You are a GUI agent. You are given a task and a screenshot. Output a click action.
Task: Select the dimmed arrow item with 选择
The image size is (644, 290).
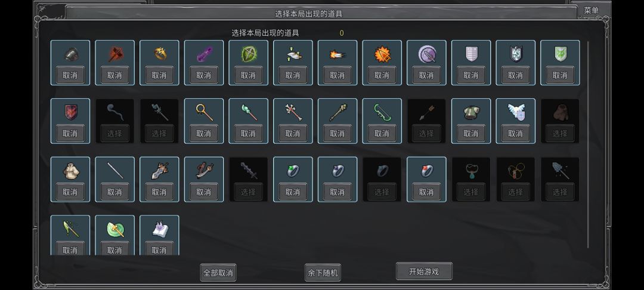426,134
